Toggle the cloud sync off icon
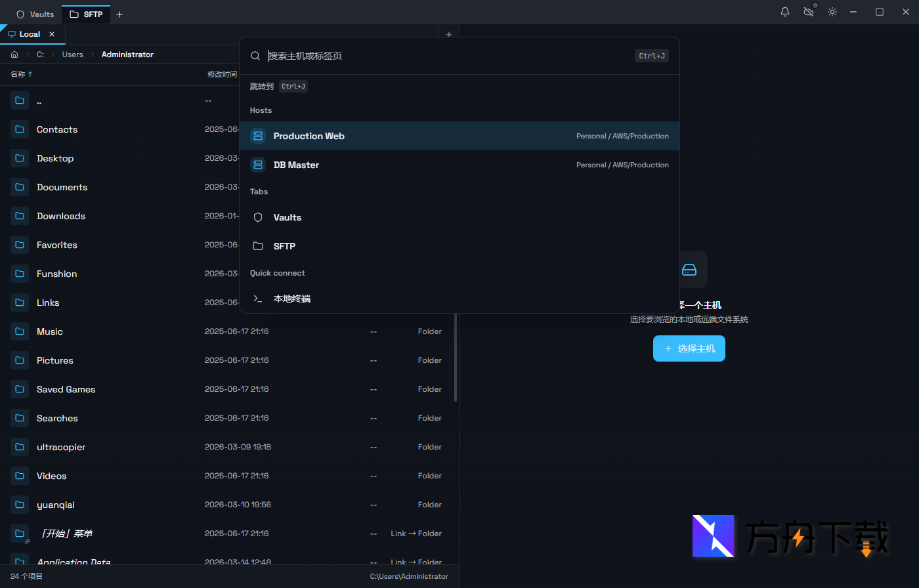Viewport: 919px width, 588px height. point(809,12)
